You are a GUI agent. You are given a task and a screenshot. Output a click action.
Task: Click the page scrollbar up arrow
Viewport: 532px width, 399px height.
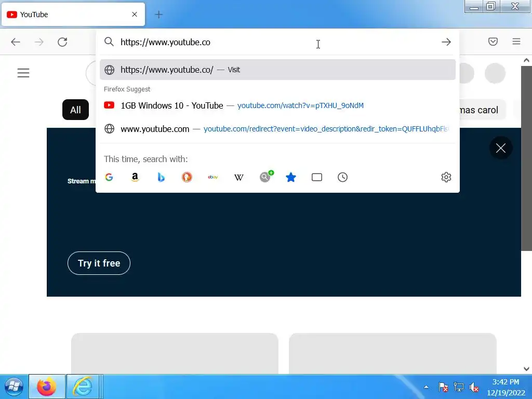coord(526,60)
